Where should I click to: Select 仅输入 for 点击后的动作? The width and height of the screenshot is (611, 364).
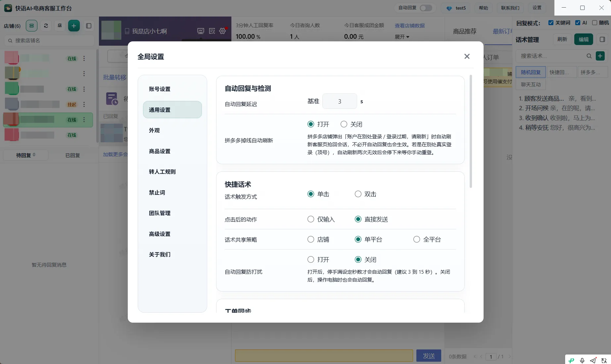point(310,219)
